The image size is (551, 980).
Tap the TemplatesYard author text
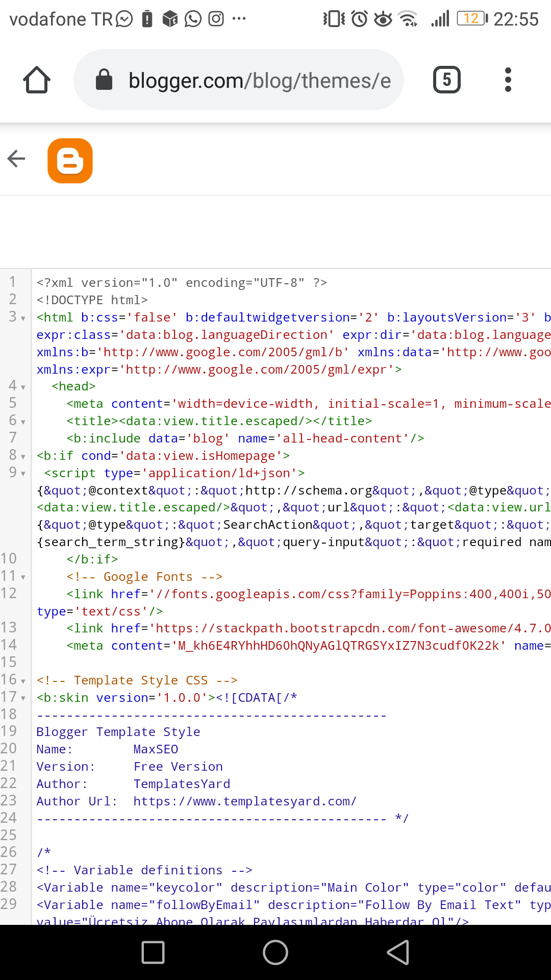click(x=182, y=784)
